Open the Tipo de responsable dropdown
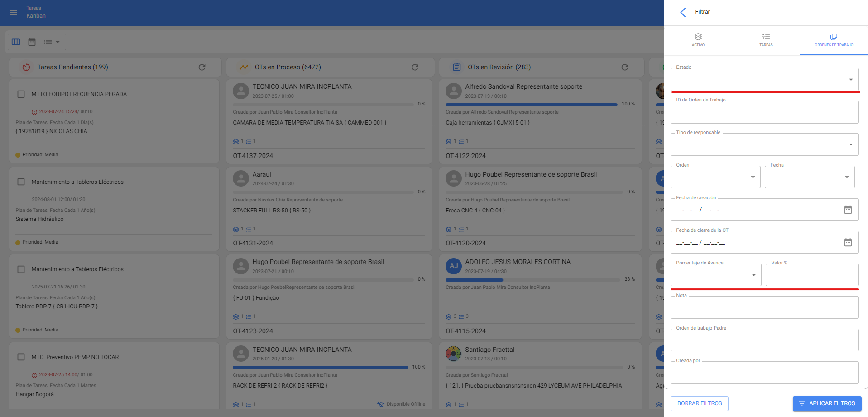868x417 pixels. [764, 145]
